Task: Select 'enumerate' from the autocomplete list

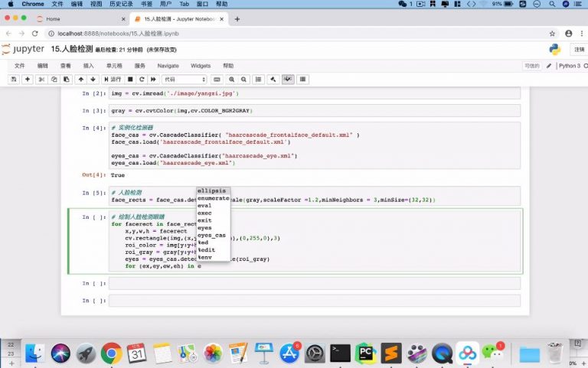Action: point(213,198)
